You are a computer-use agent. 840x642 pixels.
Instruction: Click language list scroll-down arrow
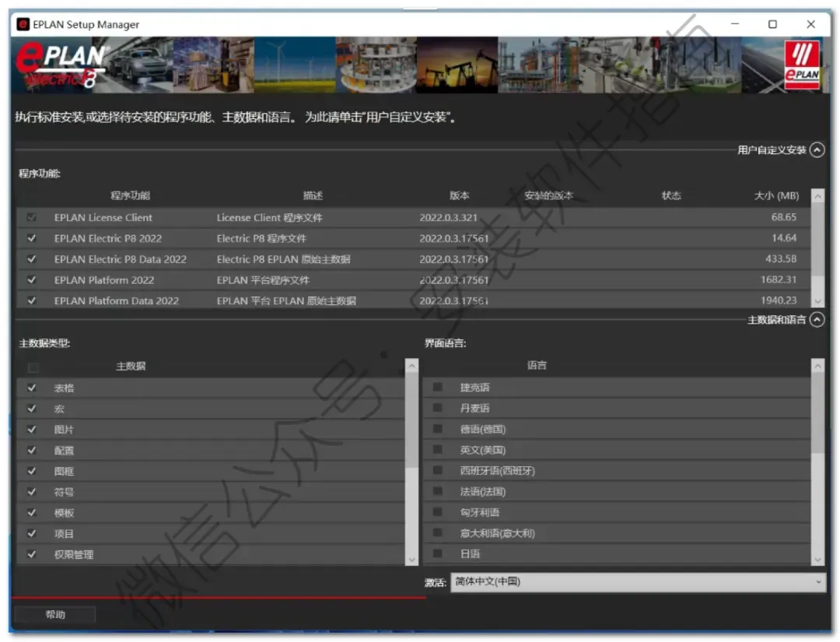[817, 560]
